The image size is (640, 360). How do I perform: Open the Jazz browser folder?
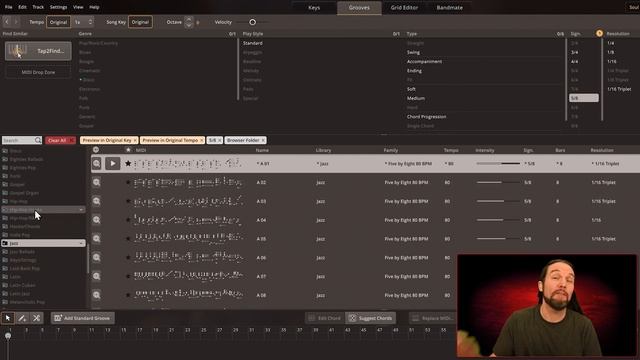point(43,243)
